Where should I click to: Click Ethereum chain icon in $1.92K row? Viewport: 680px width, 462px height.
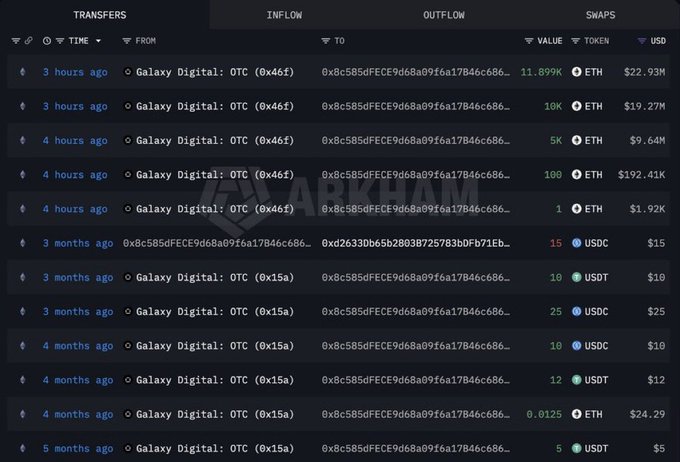pyautogui.click(x=23, y=209)
